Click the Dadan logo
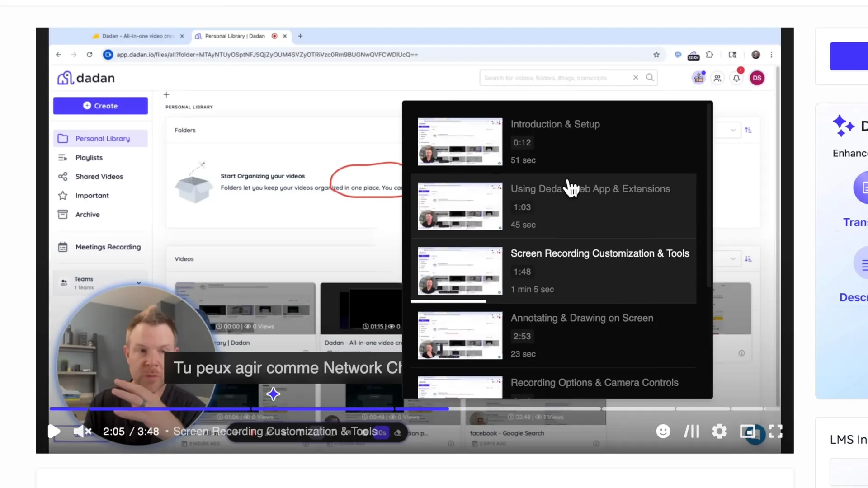The image size is (868, 488). [86, 78]
